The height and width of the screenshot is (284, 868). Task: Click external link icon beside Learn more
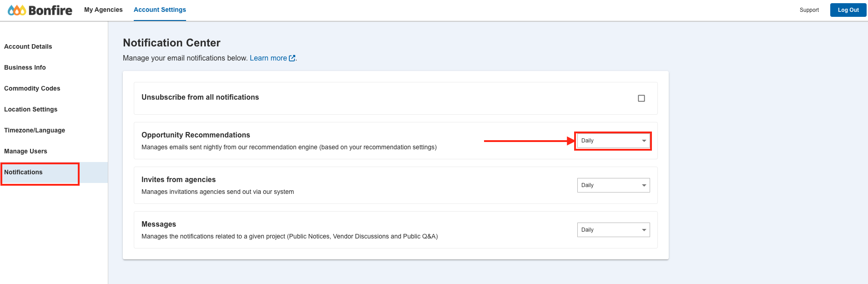(x=292, y=58)
